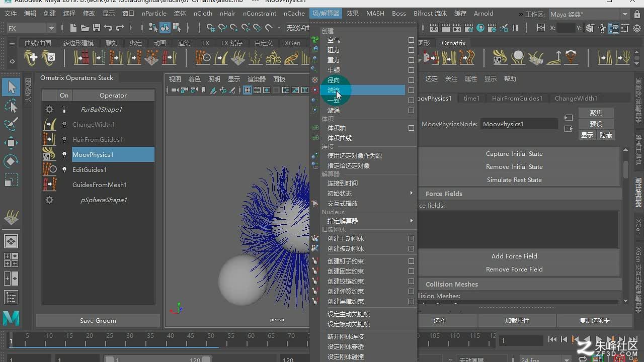Switch to HairFromGuides1 attribute tab

pos(517,99)
